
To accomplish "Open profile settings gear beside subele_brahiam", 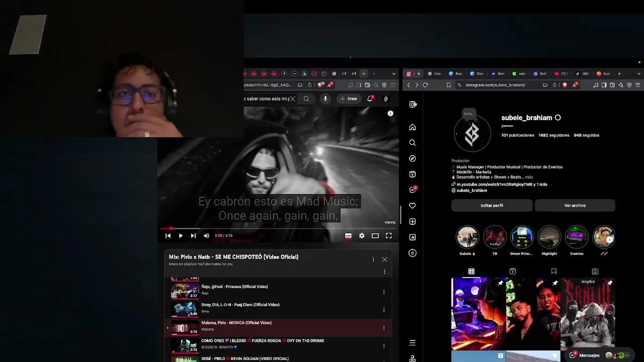I will [x=557, y=118].
